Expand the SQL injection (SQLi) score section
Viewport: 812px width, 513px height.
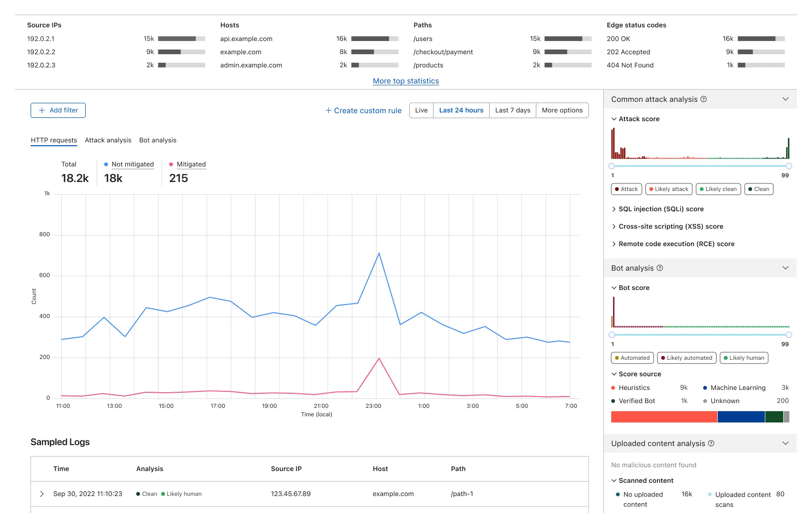pyautogui.click(x=661, y=209)
